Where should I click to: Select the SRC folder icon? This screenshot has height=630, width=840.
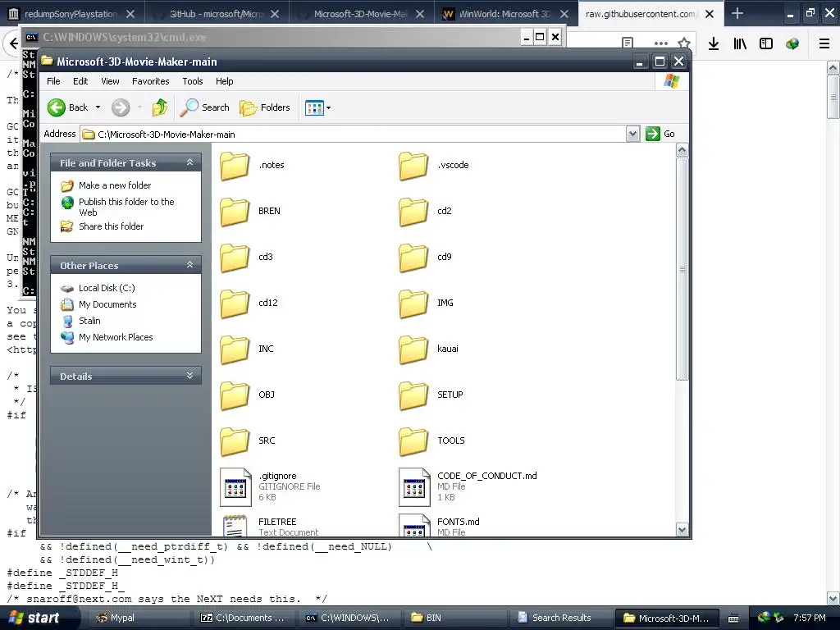pyautogui.click(x=235, y=441)
